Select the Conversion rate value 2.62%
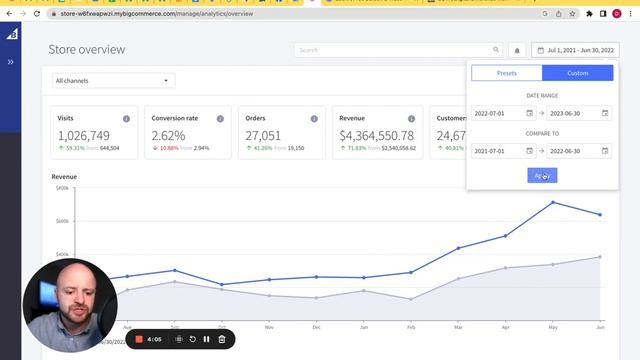 coord(168,136)
